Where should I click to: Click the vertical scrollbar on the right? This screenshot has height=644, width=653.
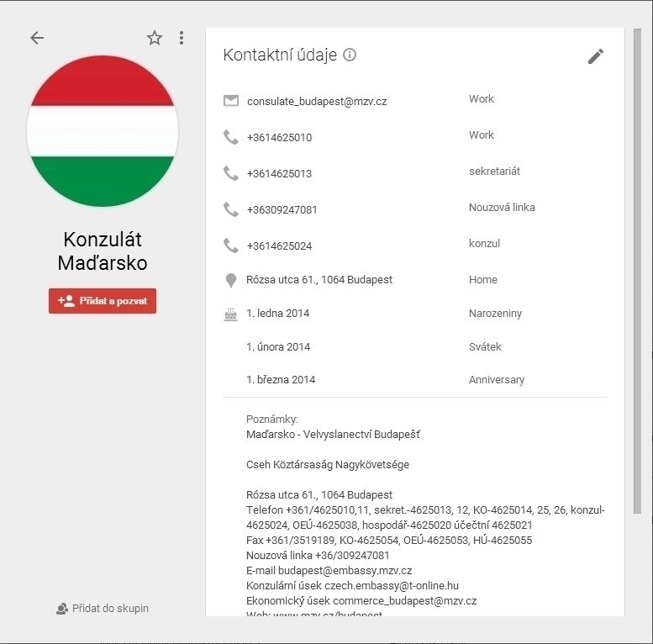[637, 272]
